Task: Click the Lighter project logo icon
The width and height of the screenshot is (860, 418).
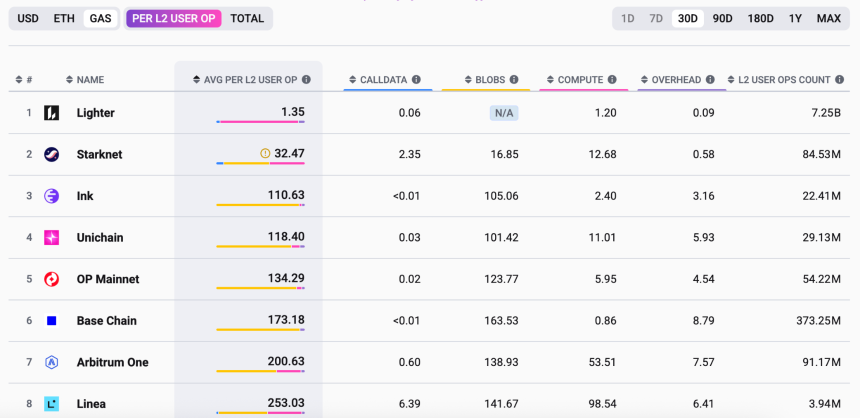Action: [52, 113]
